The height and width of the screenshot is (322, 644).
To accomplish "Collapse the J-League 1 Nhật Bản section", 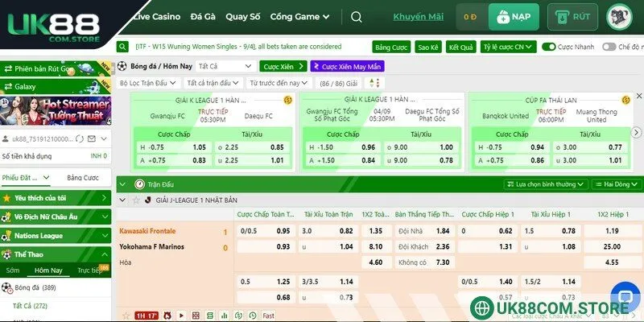I will click(123, 200).
